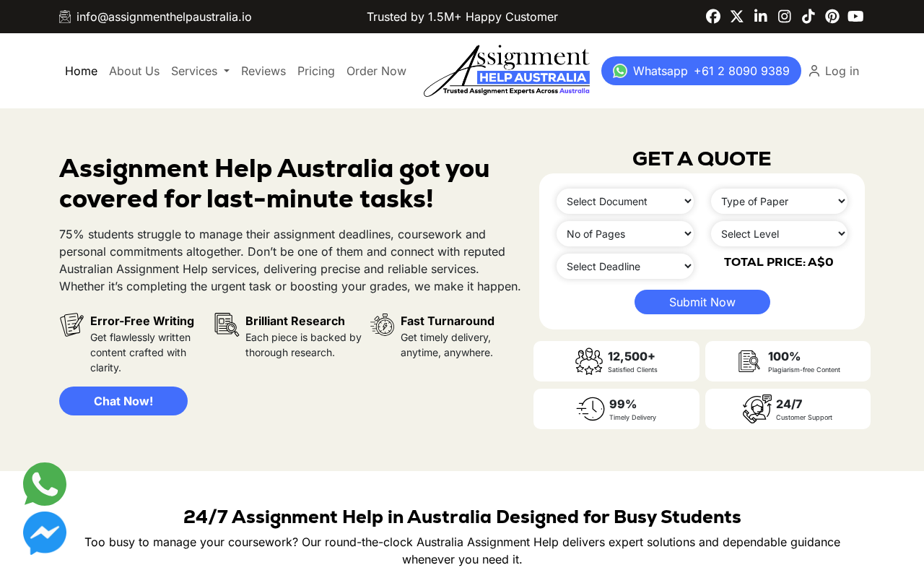
Task: Click the 'Trusted by 1.5M+ Happy Customer' text
Action: 462,17
